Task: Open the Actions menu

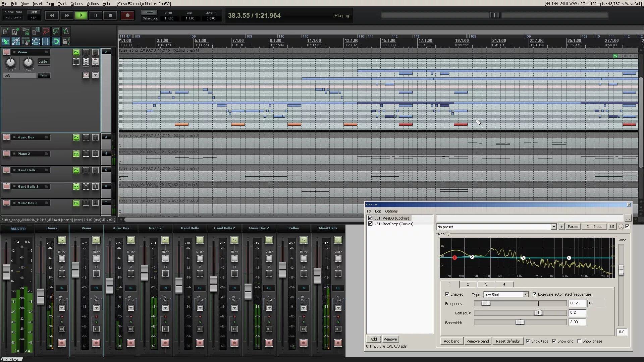Action: 93,4
